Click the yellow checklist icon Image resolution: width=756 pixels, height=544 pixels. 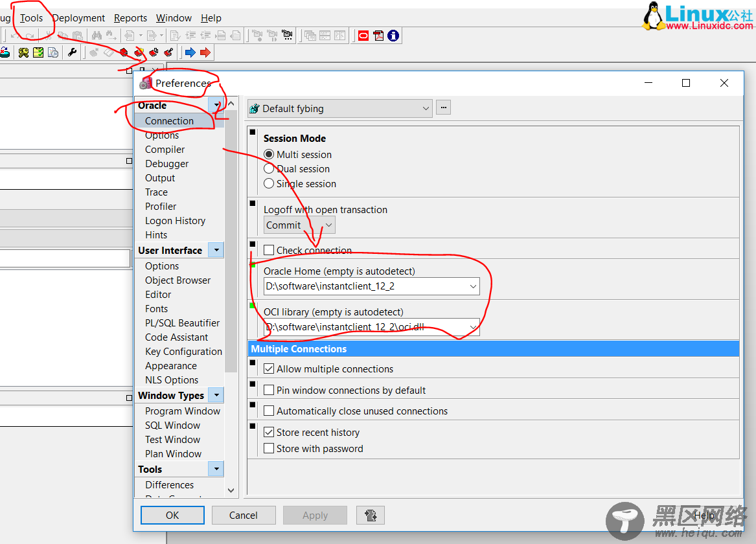click(38, 52)
